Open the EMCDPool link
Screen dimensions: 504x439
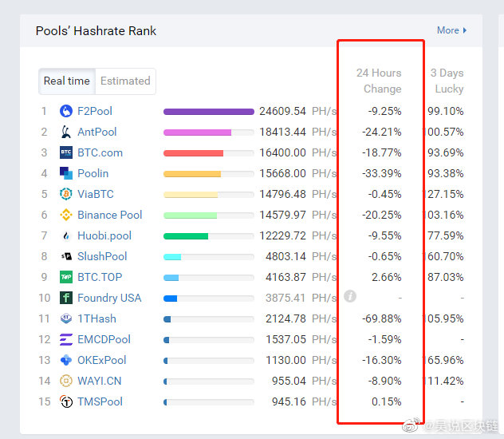point(104,339)
